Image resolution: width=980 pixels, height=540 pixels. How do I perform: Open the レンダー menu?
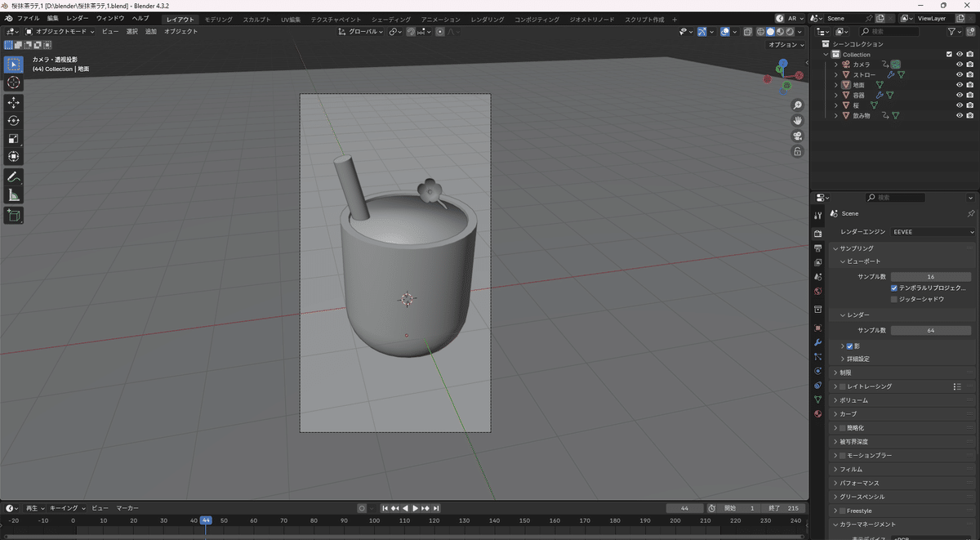(78, 18)
